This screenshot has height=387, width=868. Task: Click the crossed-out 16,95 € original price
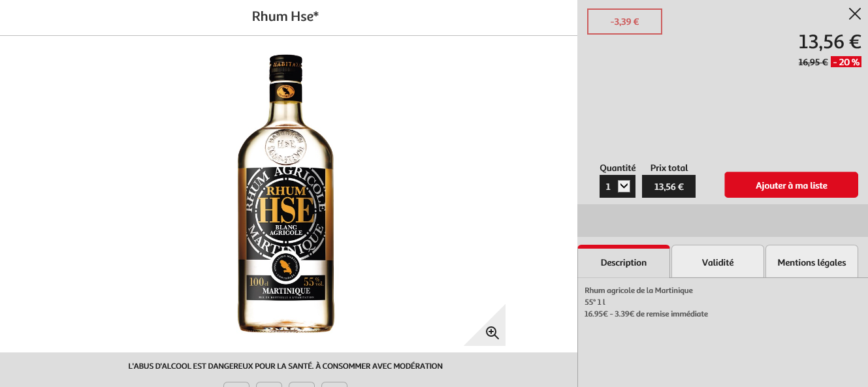pos(813,62)
